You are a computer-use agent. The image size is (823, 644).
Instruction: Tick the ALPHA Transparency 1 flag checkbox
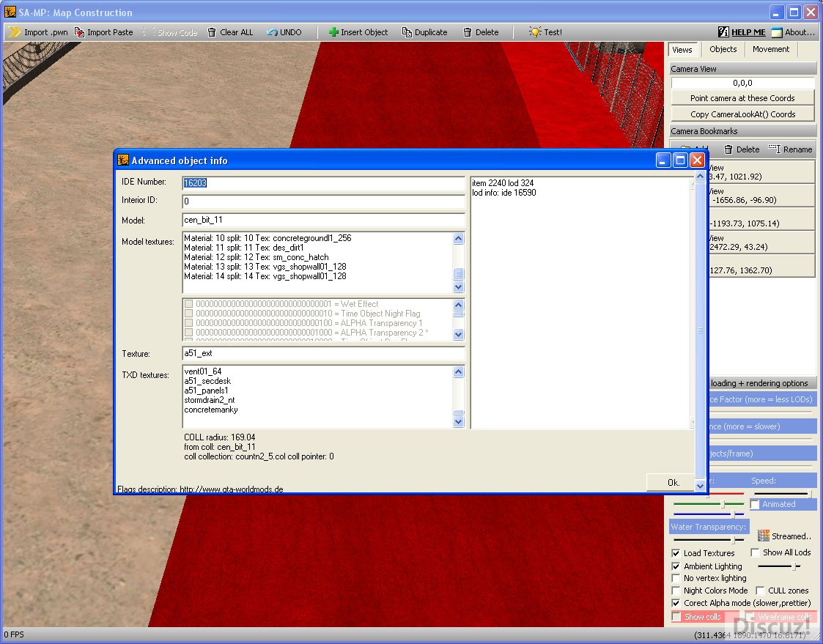pos(188,323)
